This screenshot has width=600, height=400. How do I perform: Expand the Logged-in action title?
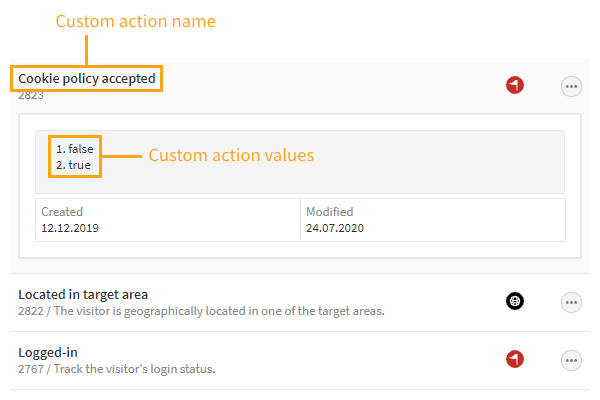coord(48,352)
